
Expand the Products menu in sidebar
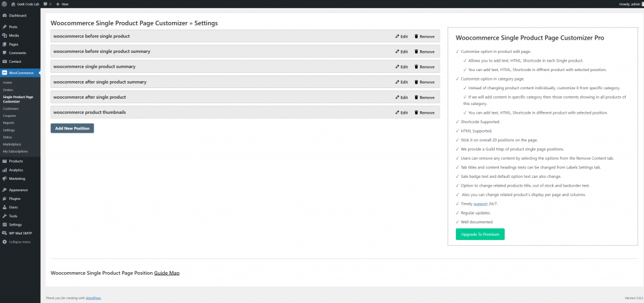pos(16,161)
